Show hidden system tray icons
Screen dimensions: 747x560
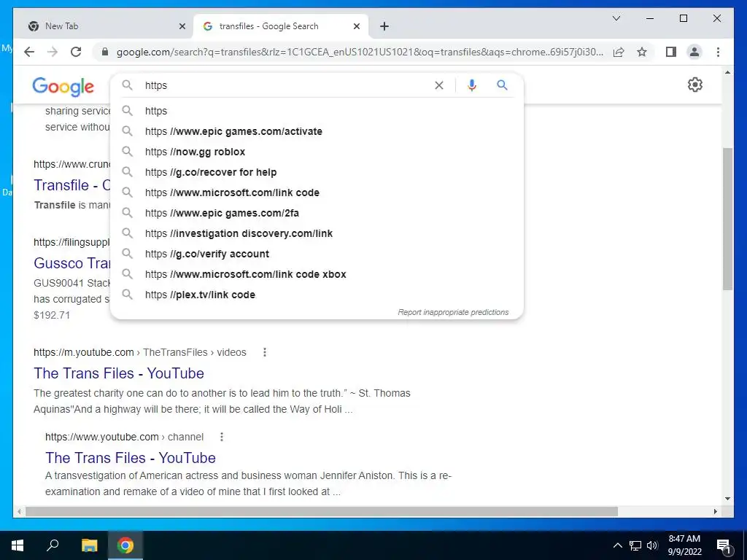617,545
